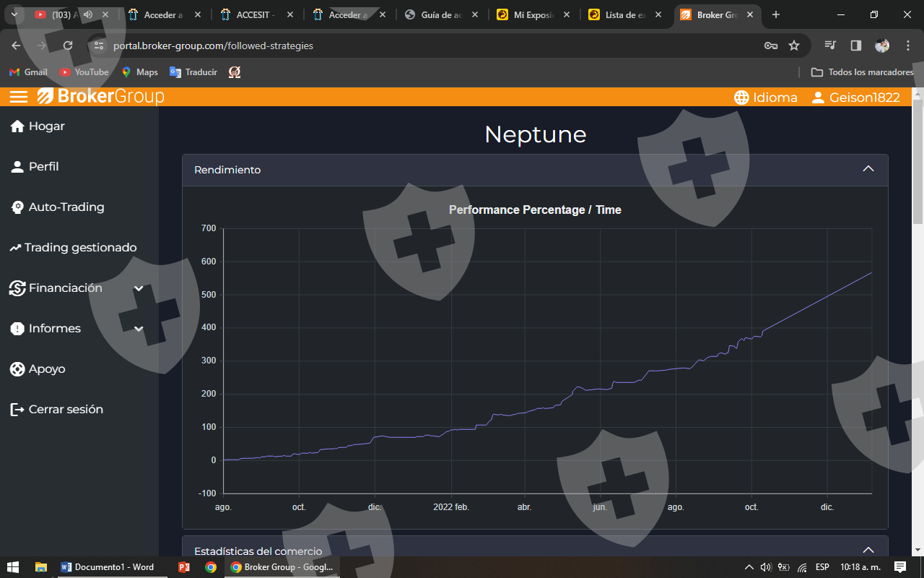Viewport: 924px width, 578px height.
Task: Open Documento1 Word from the taskbar
Action: click(x=107, y=567)
